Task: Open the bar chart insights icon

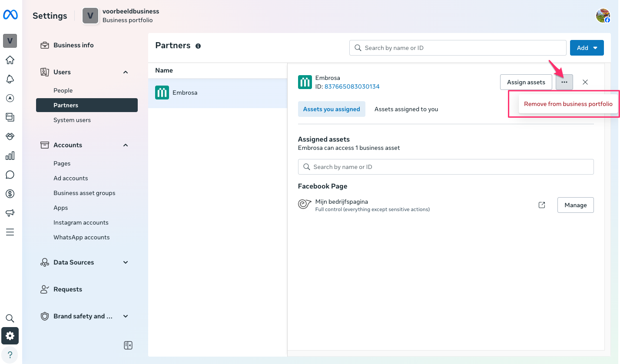Action: pos(10,156)
